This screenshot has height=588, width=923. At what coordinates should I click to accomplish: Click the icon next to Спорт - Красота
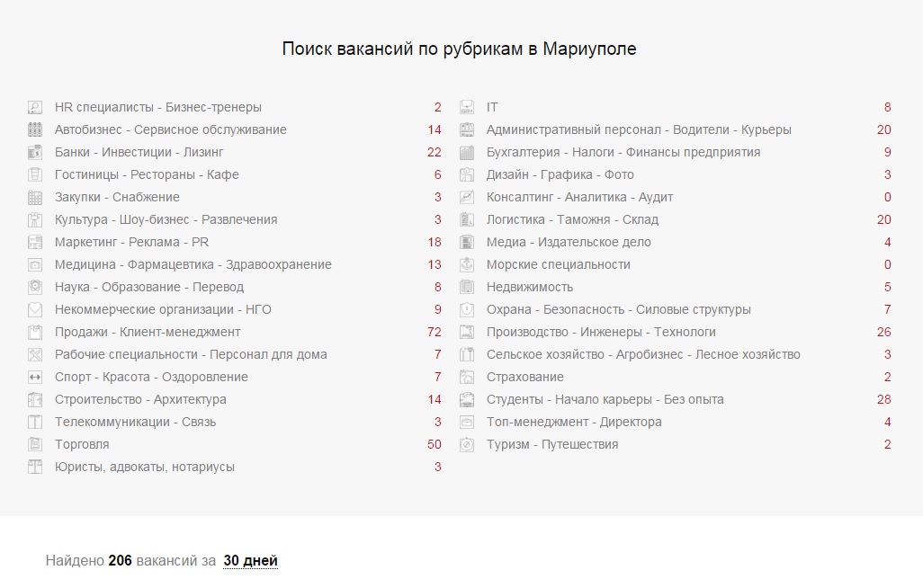(35, 377)
